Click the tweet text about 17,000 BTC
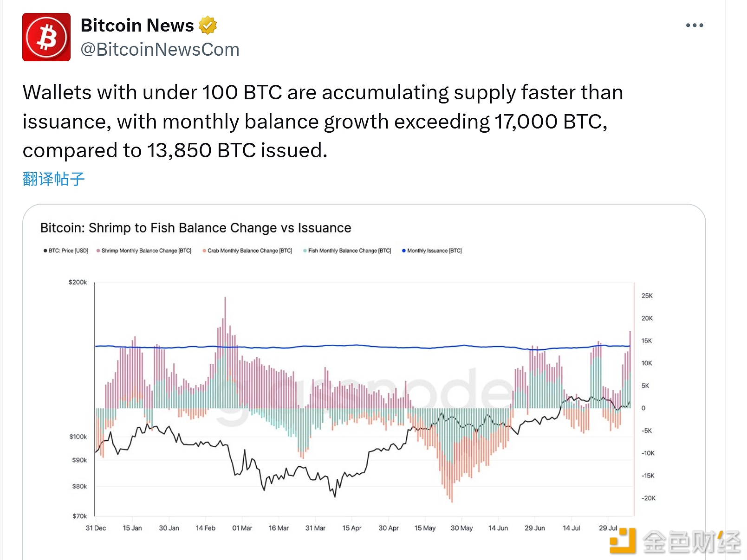Viewport: 747px width, 560px height. pos(315,122)
